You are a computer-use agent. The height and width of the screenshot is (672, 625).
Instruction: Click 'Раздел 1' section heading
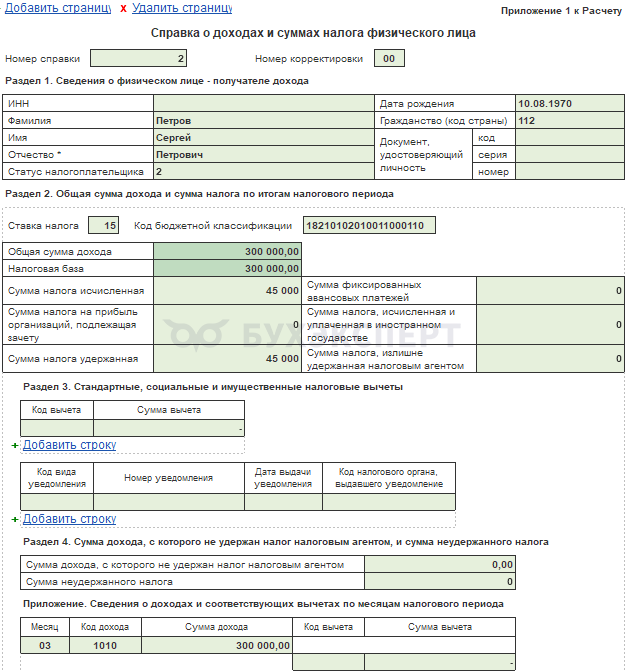point(157,81)
